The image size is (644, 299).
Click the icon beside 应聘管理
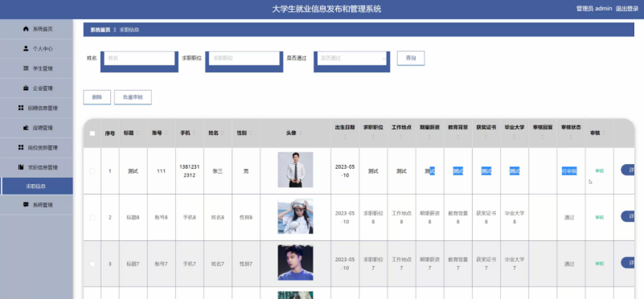26,128
